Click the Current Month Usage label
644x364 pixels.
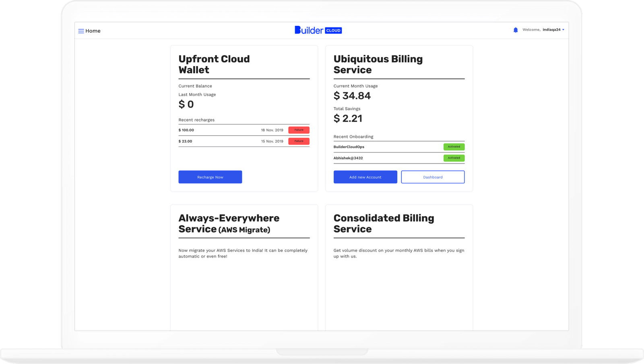(356, 86)
